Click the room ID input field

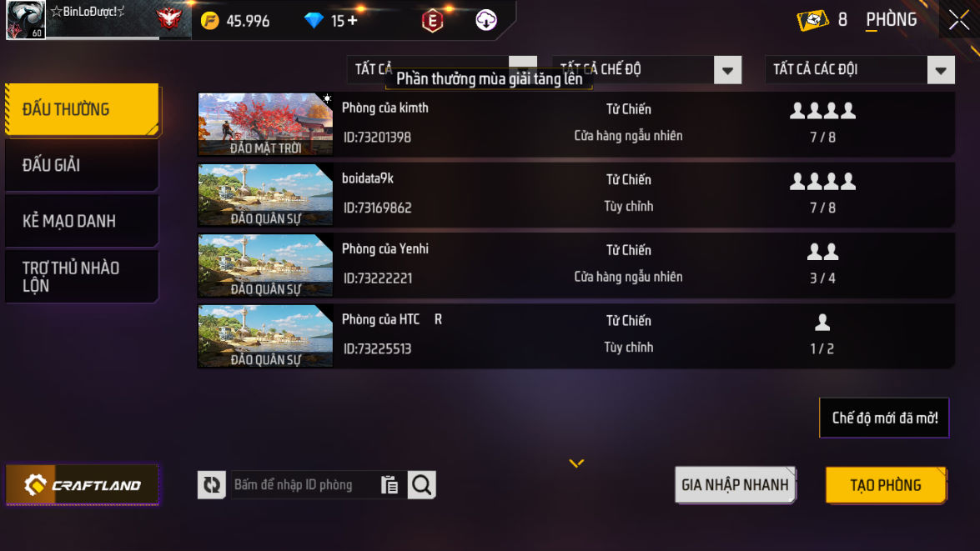(x=304, y=485)
